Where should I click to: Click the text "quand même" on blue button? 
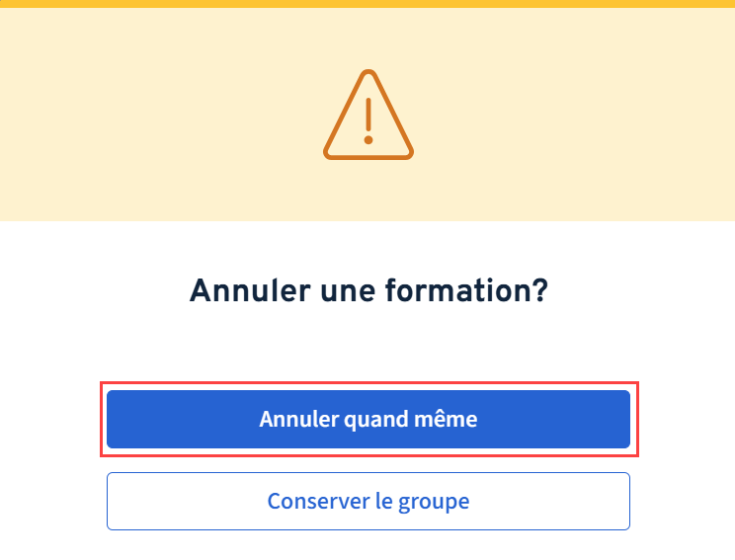pyautogui.click(x=409, y=419)
